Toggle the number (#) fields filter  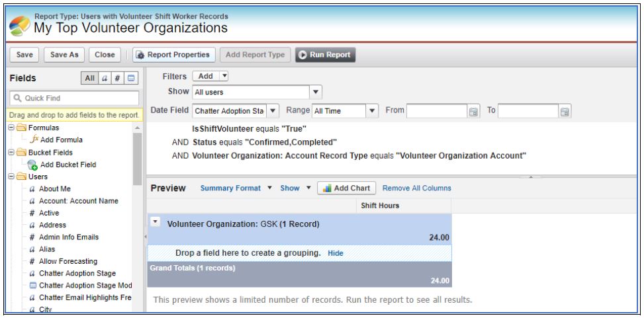118,79
